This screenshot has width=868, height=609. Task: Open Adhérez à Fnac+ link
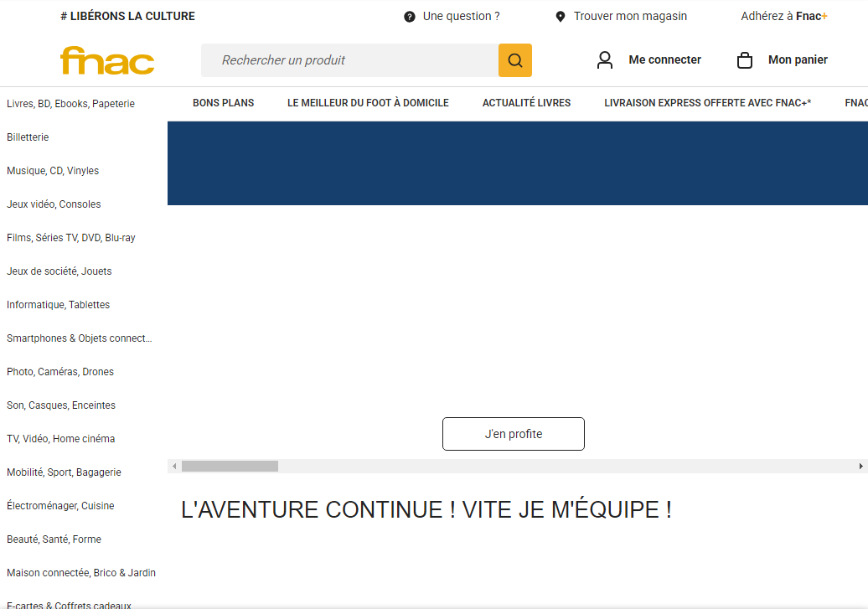(x=784, y=17)
